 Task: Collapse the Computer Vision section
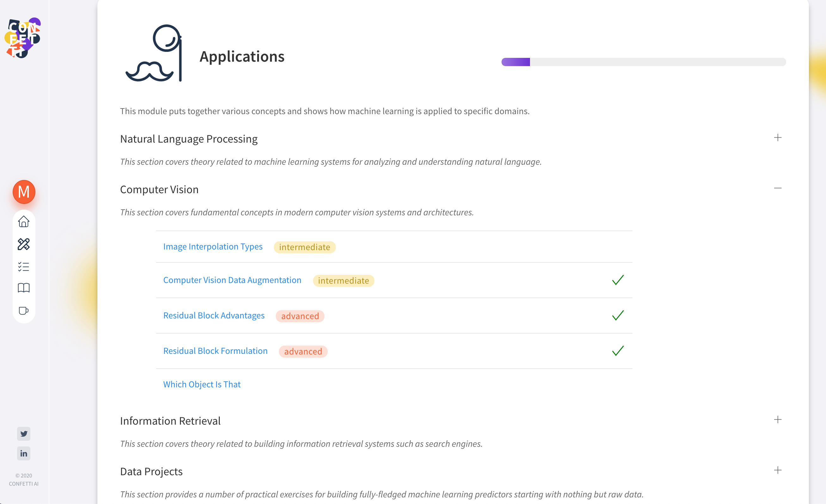coord(777,188)
